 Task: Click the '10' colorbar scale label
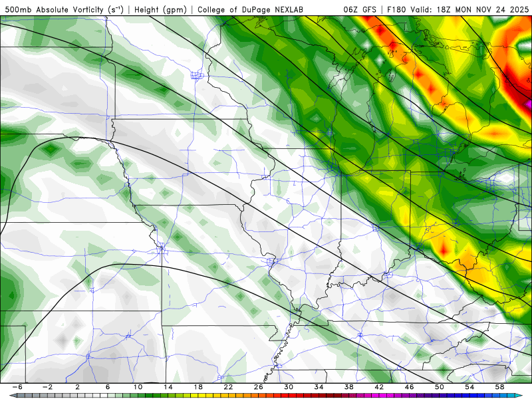[x=138, y=387]
